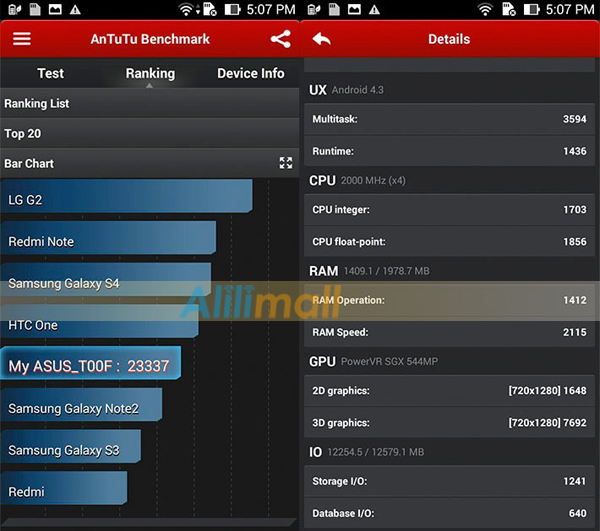Select the Samsung Galaxy S3 bar

click(x=70, y=446)
